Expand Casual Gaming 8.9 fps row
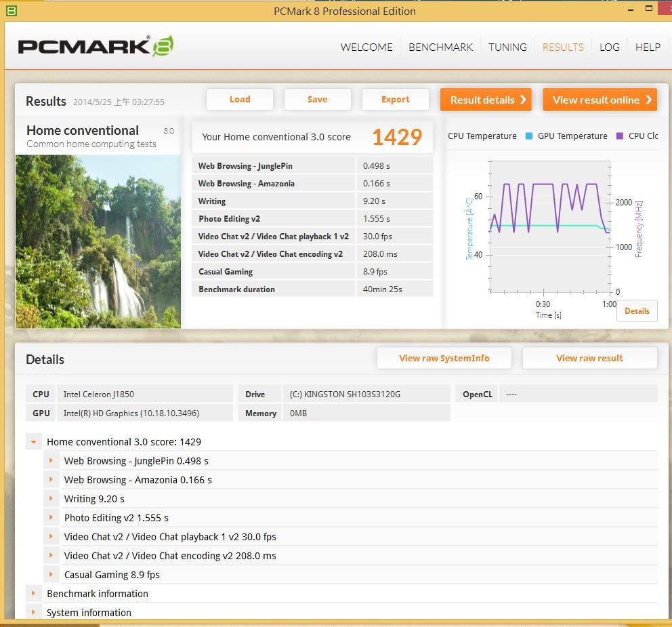The height and width of the screenshot is (627, 672). click(x=51, y=574)
